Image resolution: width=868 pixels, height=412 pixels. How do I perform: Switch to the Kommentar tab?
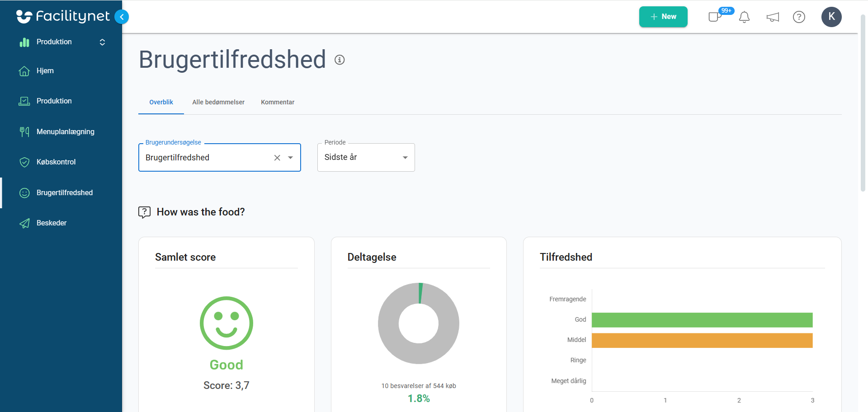click(x=278, y=102)
